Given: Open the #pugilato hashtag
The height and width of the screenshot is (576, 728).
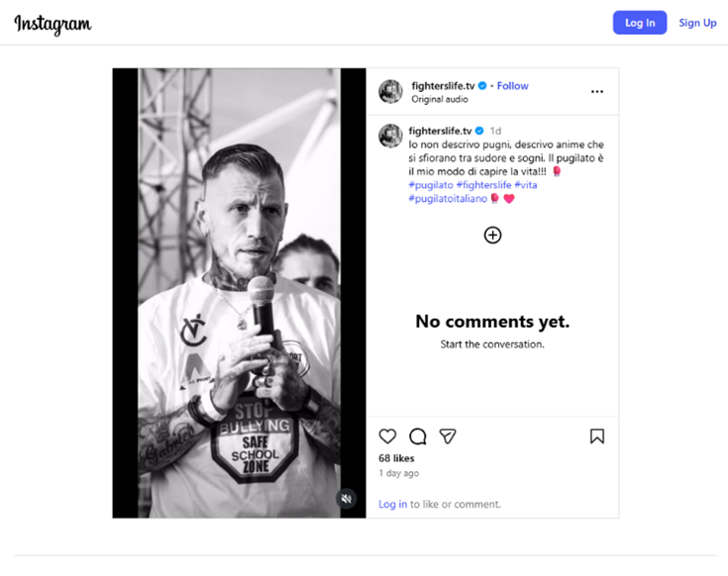Looking at the screenshot, I should click(430, 185).
